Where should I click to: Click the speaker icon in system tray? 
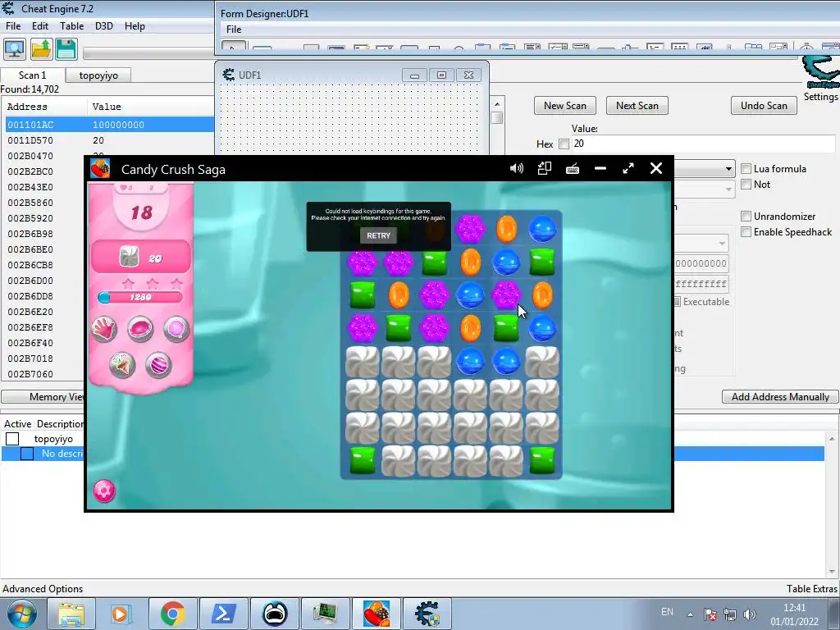750,614
